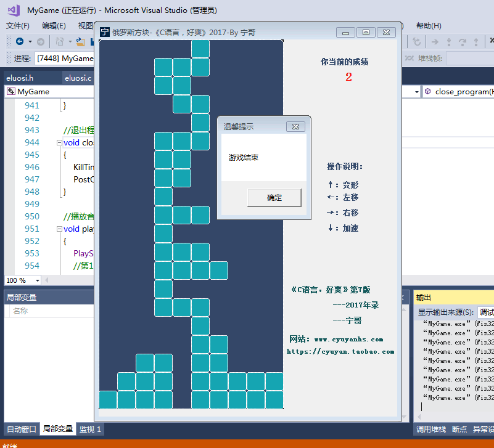Click the 堆栈帧 combo box field
Image resolution: width=494 pixels, height=448 pixels.
click(x=470, y=59)
